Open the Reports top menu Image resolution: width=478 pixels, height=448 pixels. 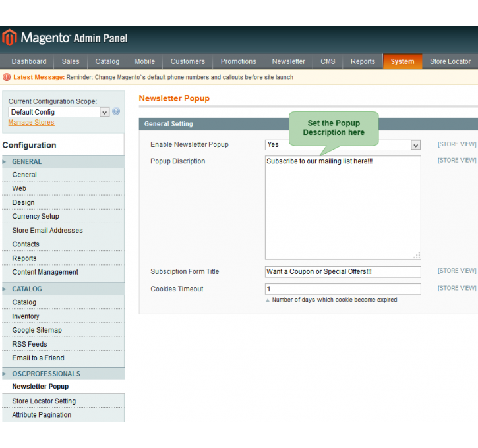pos(363,61)
